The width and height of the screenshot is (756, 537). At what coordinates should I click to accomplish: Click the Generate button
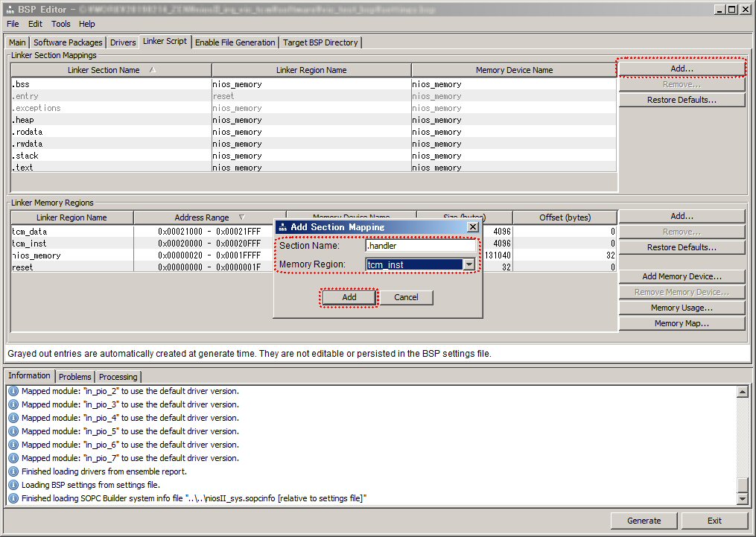click(x=644, y=521)
